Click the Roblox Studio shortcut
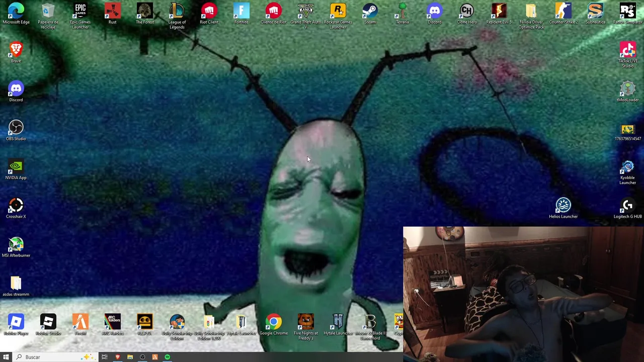The height and width of the screenshot is (362, 644). 48,324
